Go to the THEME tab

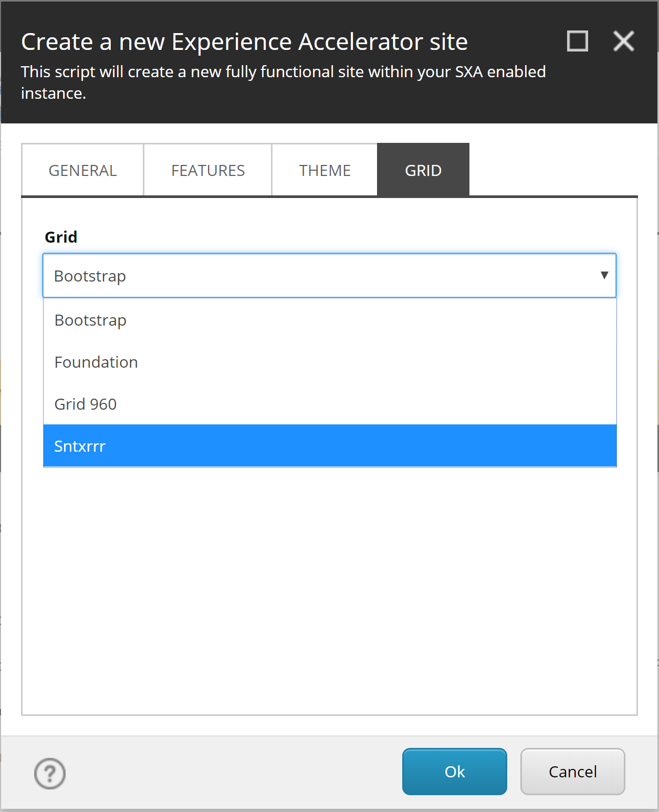click(325, 170)
